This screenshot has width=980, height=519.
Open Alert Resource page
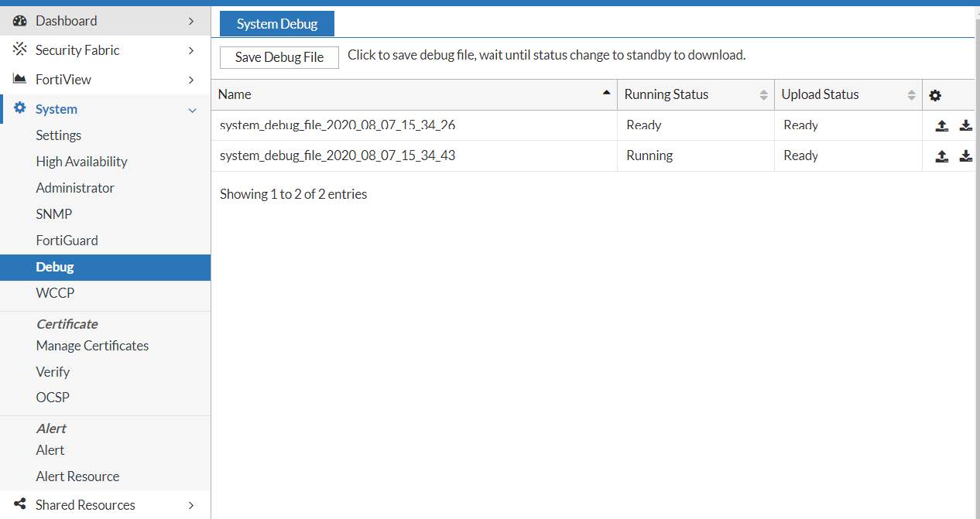pos(77,476)
